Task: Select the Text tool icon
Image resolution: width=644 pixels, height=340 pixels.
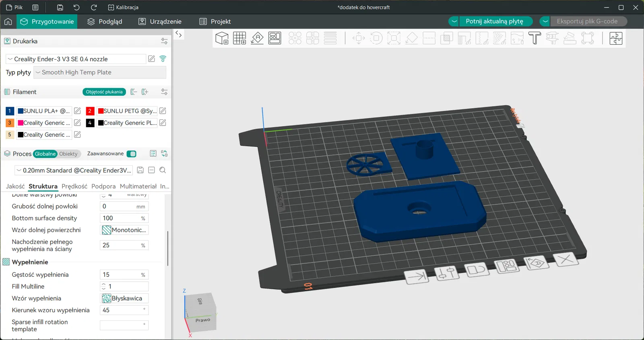Action: (535, 38)
